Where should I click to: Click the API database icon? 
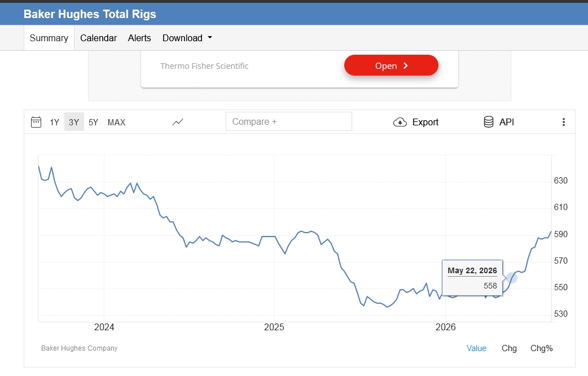pos(489,122)
